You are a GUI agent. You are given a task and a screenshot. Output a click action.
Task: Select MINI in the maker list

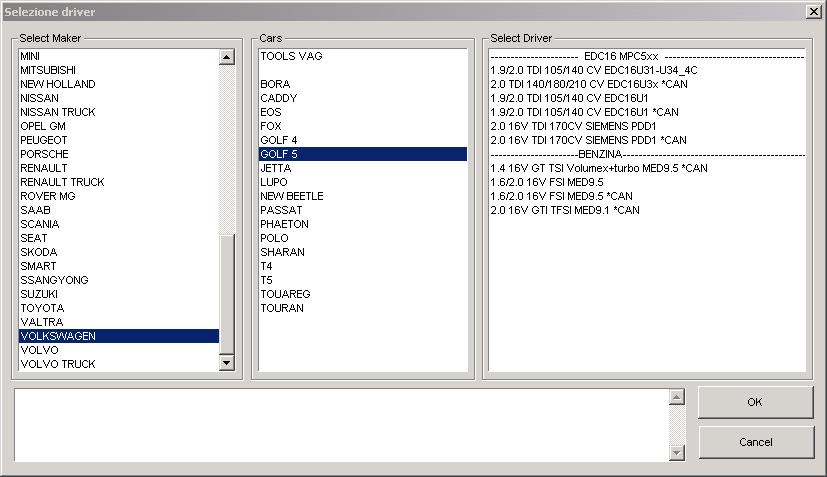pyautogui.click(x=119, y=56)
